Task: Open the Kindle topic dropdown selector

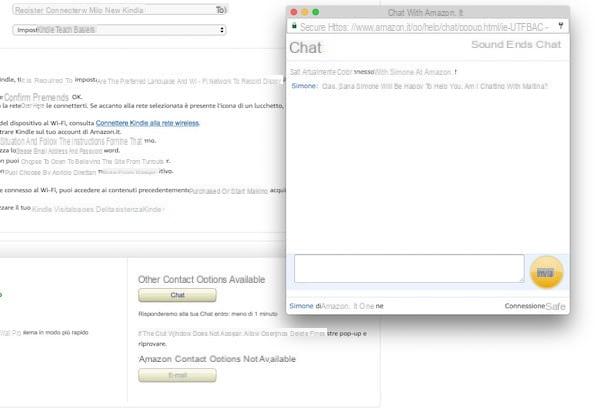Action: [x=119, y=30]
